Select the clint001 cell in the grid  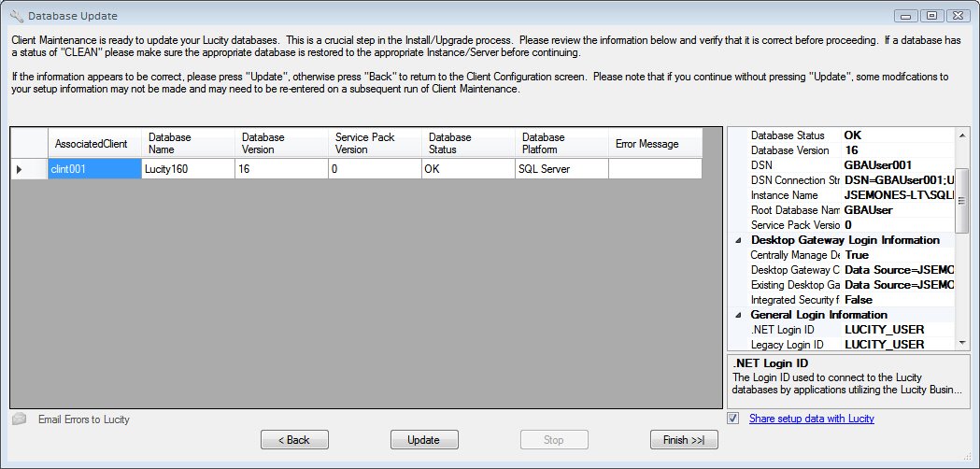pos(94,169)
